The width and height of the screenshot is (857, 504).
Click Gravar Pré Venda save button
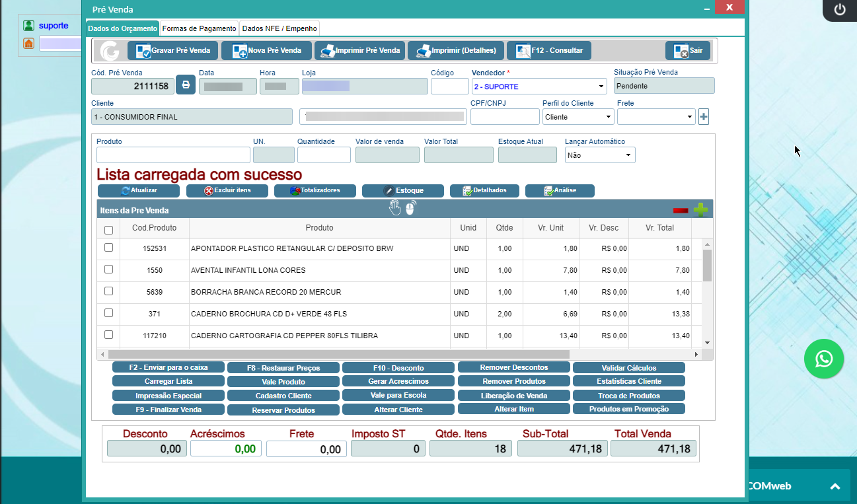(172, 51)
